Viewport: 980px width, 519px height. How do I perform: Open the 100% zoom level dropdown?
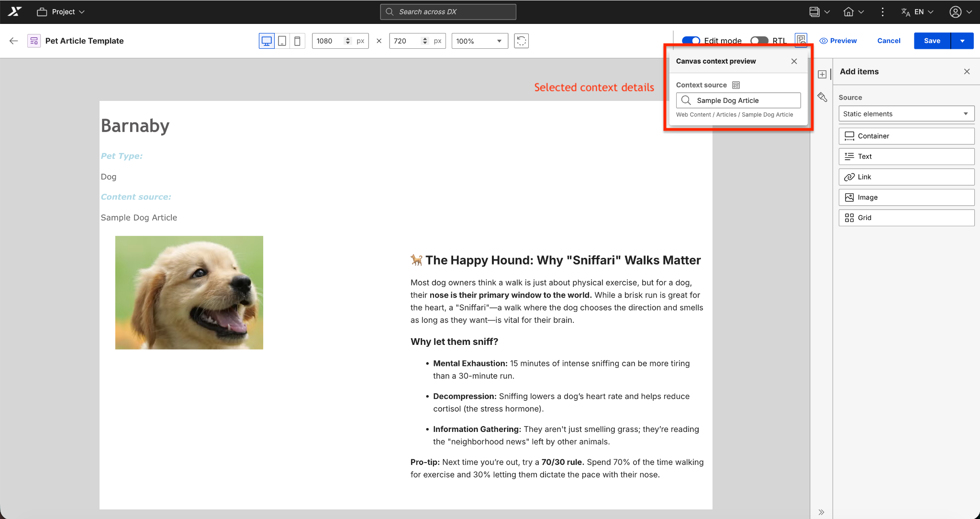click(479, 41)
